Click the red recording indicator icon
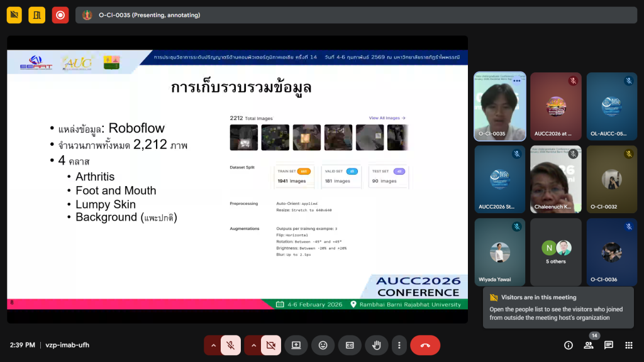644x362 pixels. [60, 15]
